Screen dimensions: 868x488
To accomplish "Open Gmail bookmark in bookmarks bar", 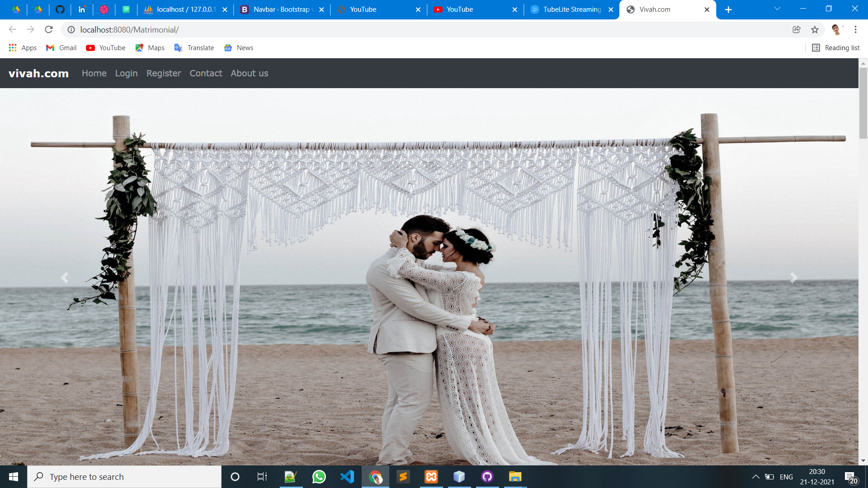I will [x=61, y=48].
